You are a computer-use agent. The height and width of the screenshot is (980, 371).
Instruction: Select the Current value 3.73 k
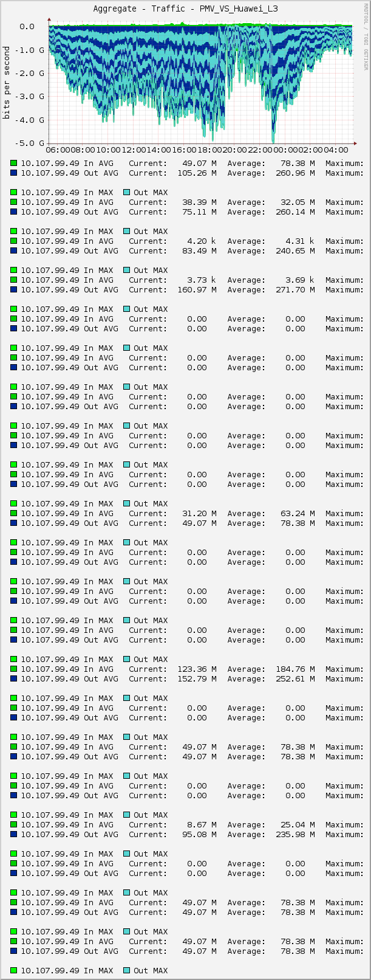point(202,280)
